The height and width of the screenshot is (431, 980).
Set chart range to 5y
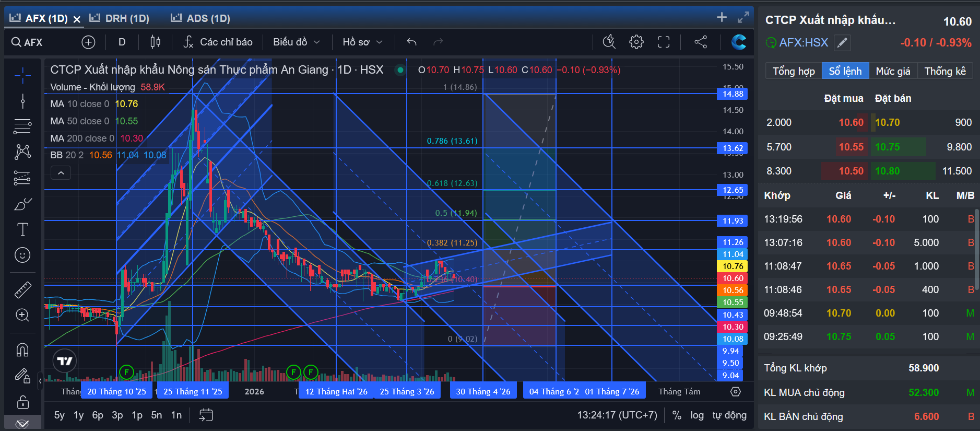pos(60,415)
